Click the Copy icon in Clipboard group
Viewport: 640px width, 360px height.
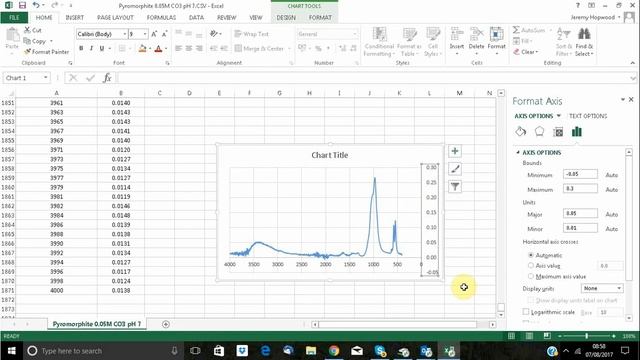tap(27, 41)
